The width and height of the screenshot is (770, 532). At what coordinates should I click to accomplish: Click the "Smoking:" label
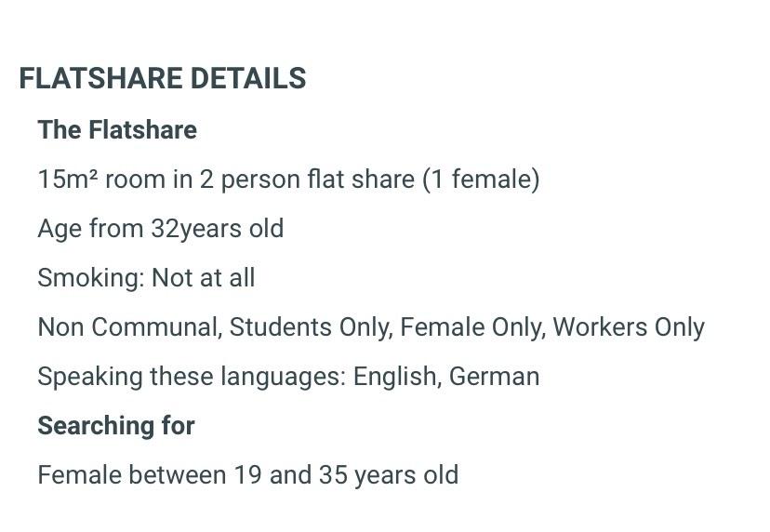(x=90, y=278)
